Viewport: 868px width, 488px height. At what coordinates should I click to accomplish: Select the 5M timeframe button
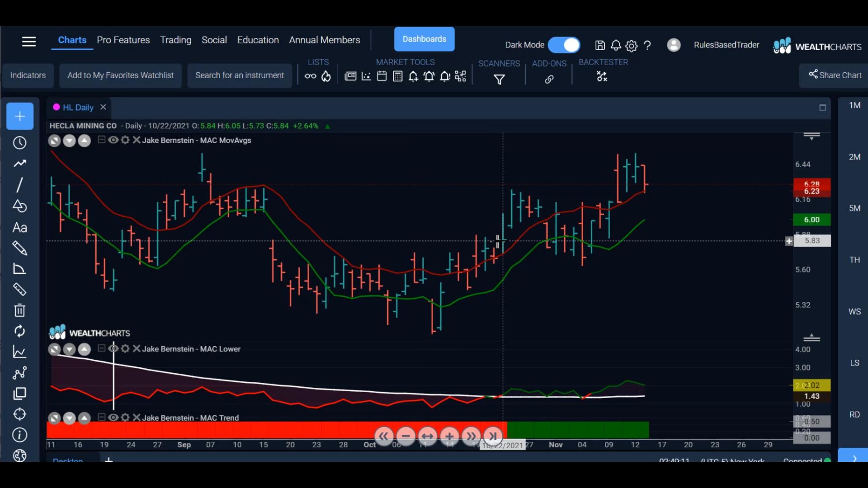click(854, 208)
